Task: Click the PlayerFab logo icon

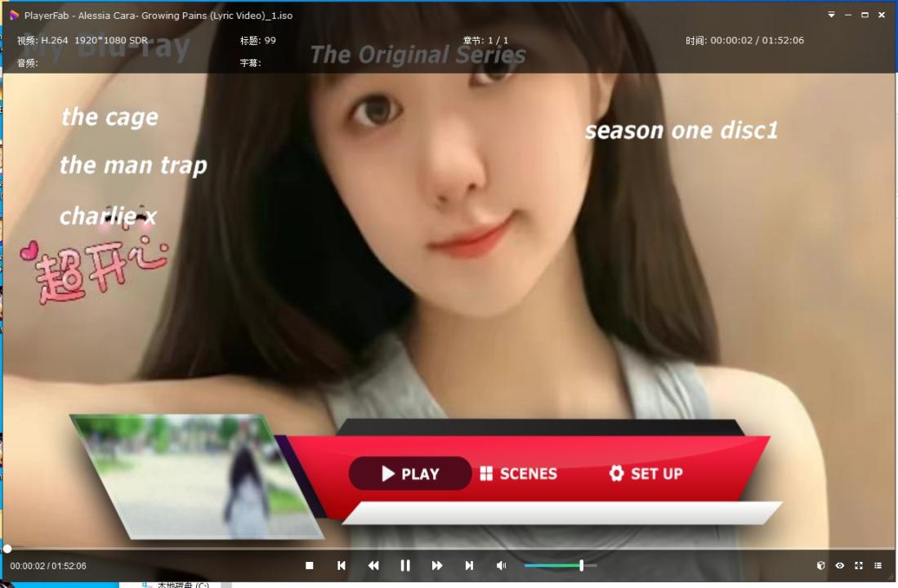Action: 15,16
